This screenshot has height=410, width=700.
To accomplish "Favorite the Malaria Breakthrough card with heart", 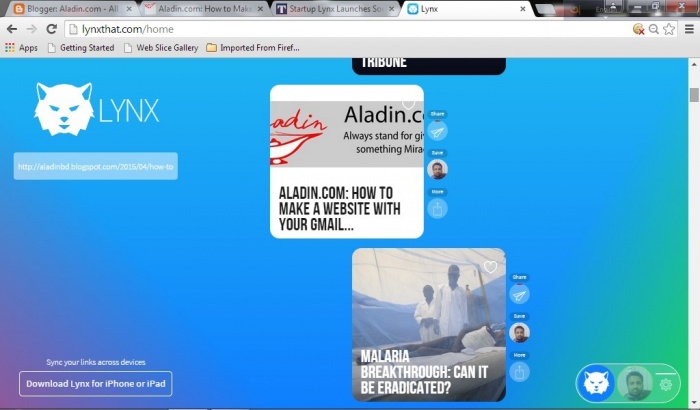I will click(x=490, y=267).
